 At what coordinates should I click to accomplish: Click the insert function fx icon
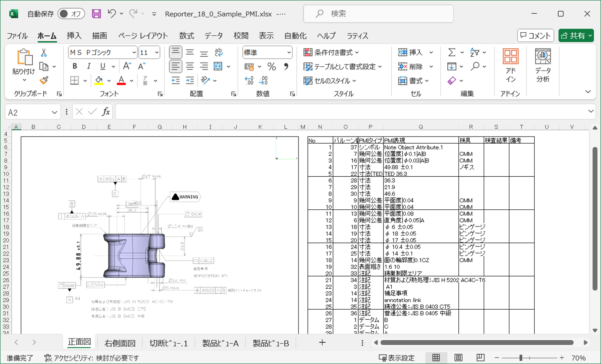point(106,112)
